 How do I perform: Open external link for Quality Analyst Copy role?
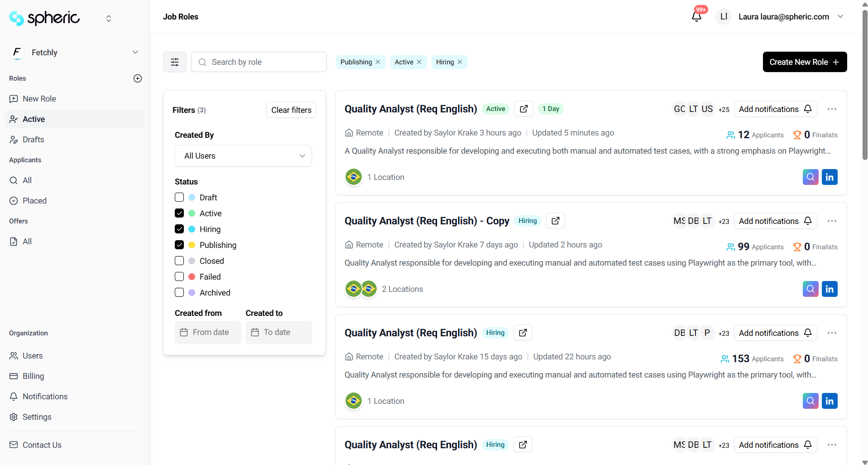555,221
